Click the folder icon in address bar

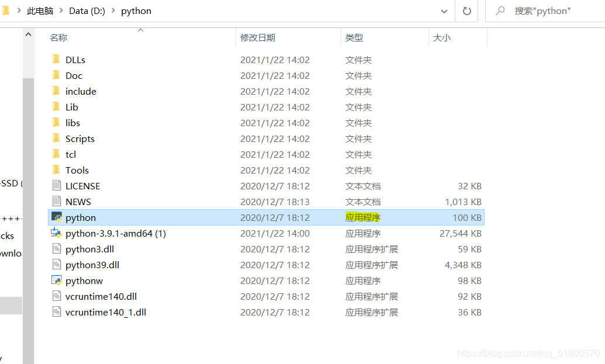point(6,11)
